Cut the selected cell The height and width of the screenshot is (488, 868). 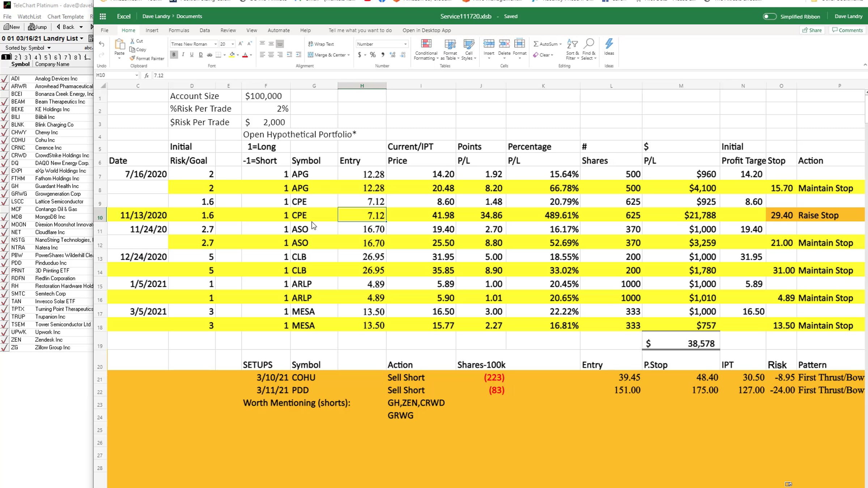(x=137, y=41)
